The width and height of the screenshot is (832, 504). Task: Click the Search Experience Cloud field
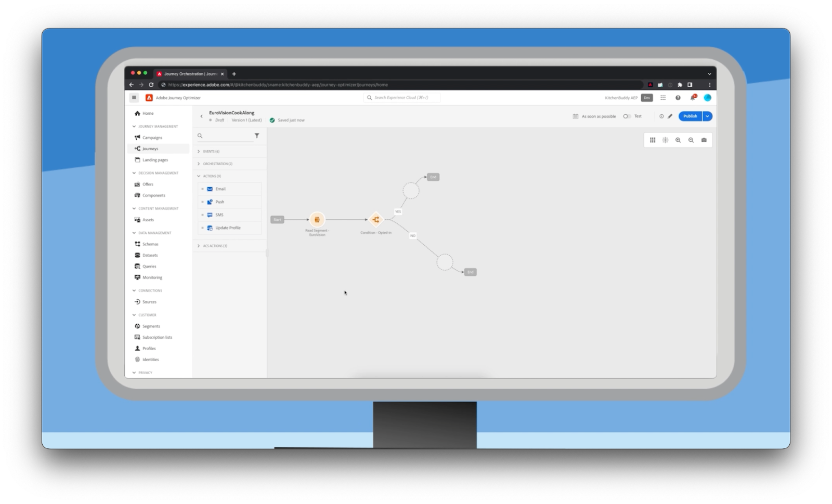401,98
